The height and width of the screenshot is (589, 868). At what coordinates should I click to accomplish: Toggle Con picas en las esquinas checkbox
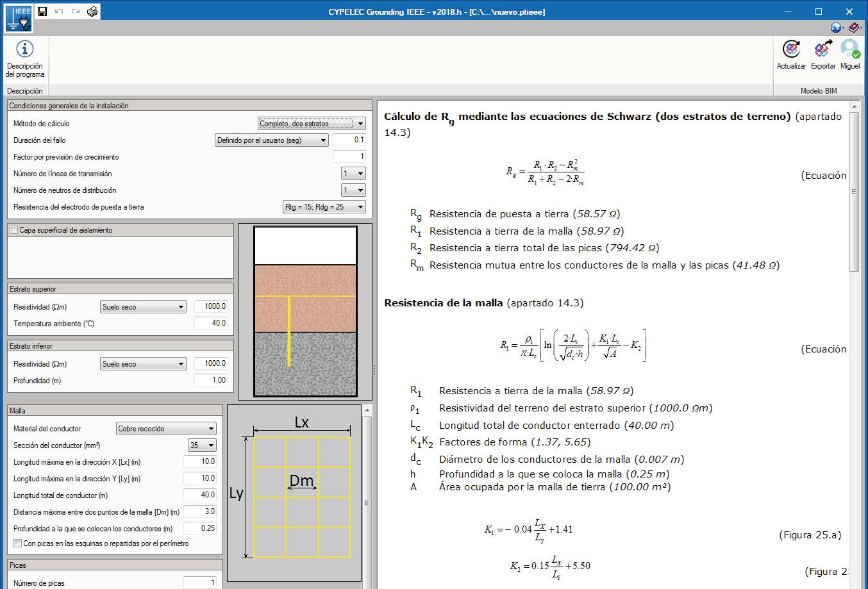pos(17,543)
